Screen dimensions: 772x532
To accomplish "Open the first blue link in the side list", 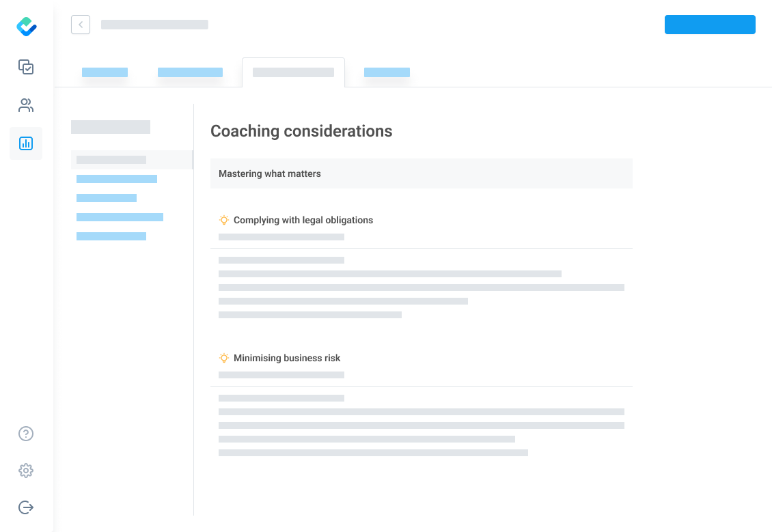I will point(117,179).
